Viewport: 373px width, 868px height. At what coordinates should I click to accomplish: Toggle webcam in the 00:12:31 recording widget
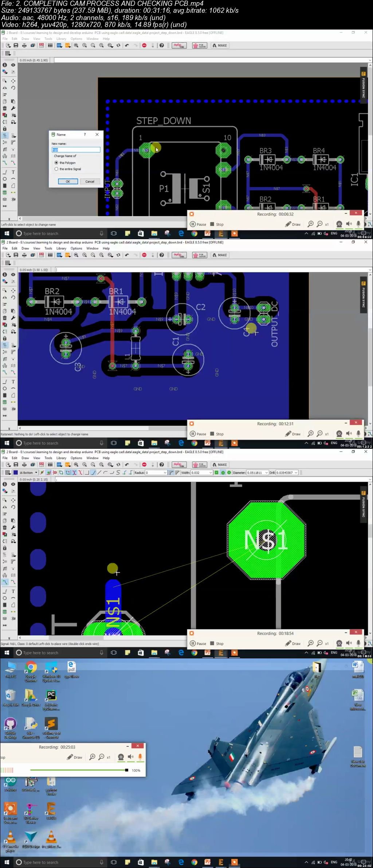(339, 433)
